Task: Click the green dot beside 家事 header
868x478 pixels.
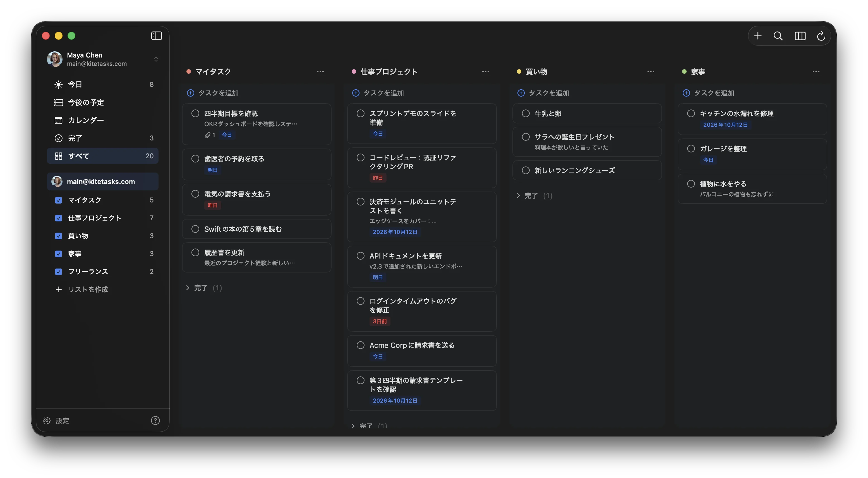Action: coord(684,71)
